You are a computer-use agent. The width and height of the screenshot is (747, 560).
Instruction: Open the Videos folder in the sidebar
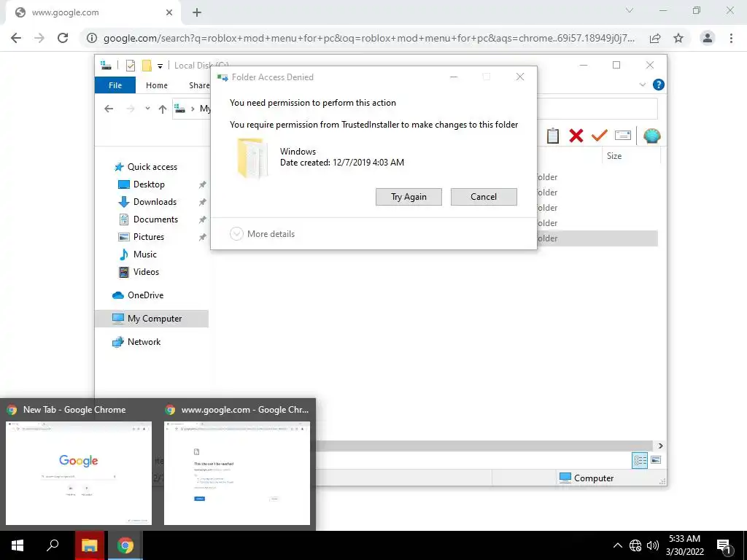click(x=139, y=272)
